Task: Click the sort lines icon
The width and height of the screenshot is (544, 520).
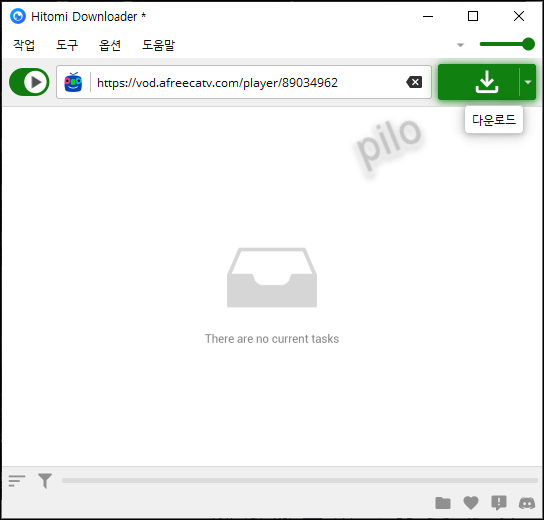Action: pyautogui.click(x=17, y=481)
